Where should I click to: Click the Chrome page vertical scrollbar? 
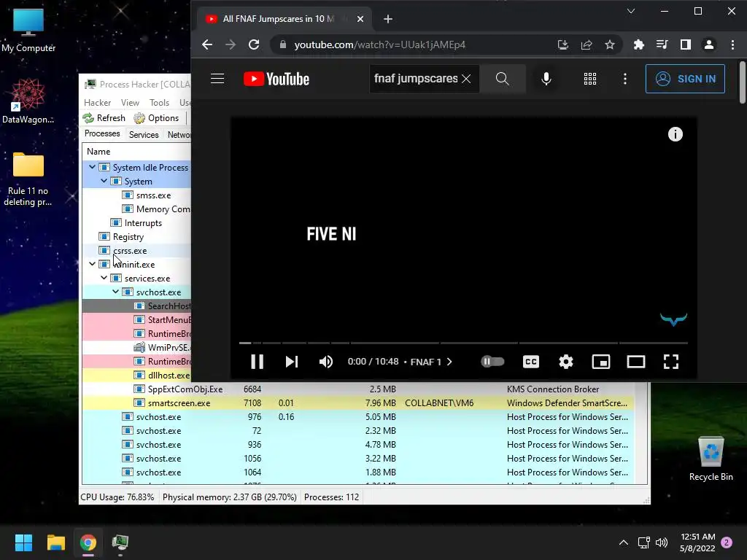742,82
